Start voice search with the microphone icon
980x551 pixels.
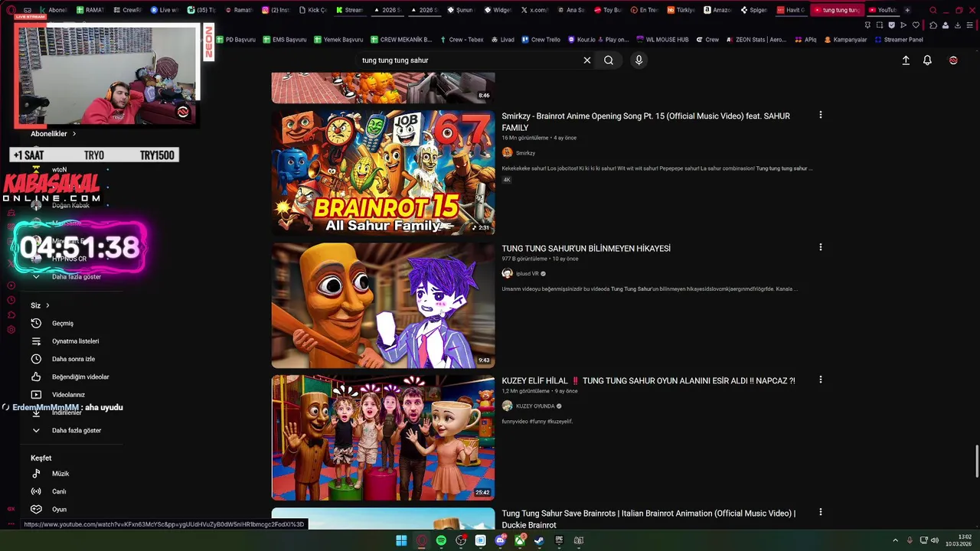coord(639,60)
